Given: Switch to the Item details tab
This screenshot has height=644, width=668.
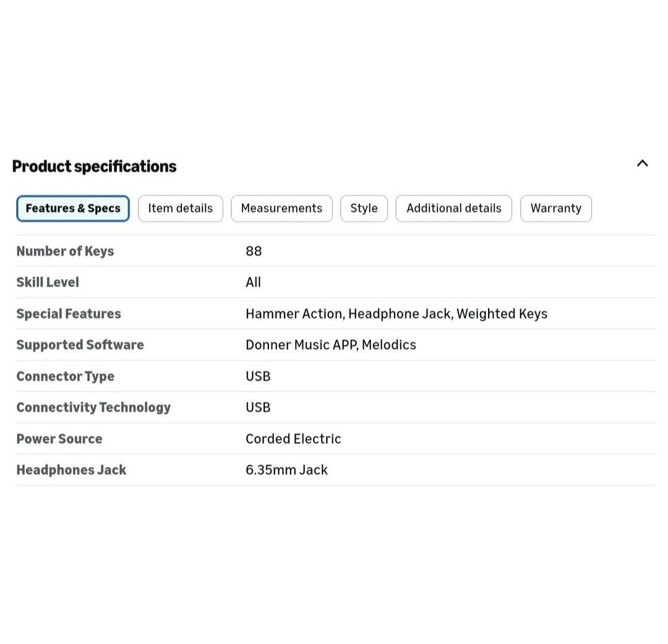Looking at the screenshot, I should click(180, 208).
